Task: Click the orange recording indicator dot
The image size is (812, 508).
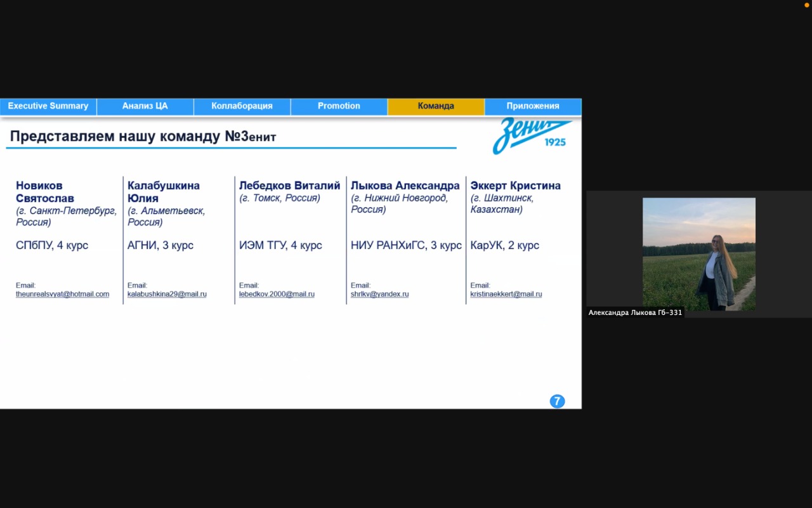Action: coord(807,4)
